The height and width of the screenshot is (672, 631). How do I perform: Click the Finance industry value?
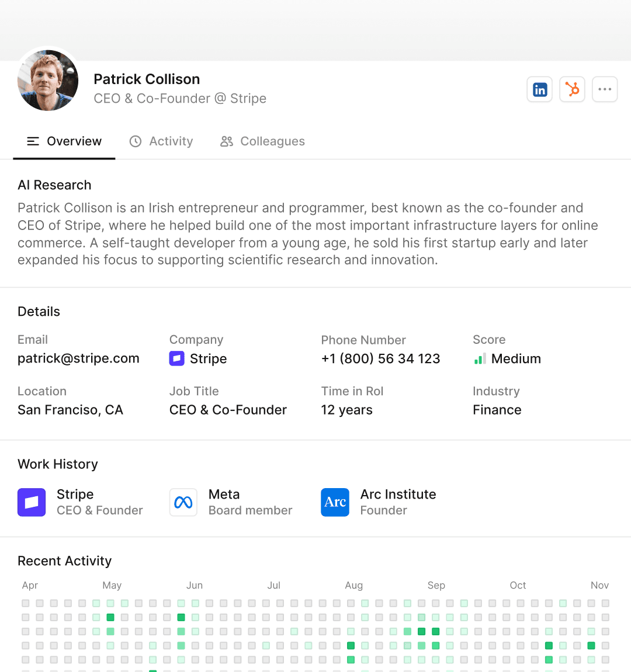pyautogui.click(x=497, y=410)
